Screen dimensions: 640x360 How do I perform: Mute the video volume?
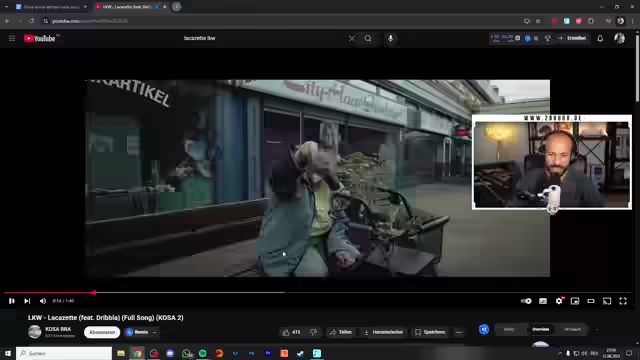coord(43,301)
